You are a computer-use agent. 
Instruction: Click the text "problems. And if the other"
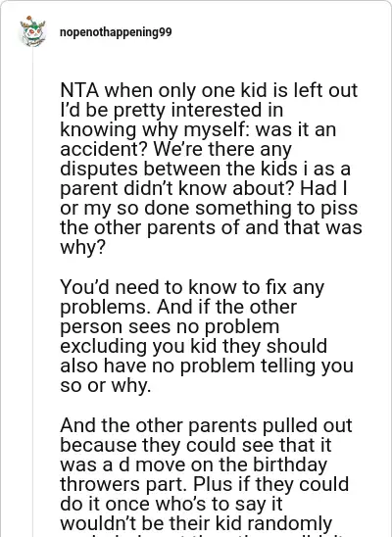coord(178,307)
